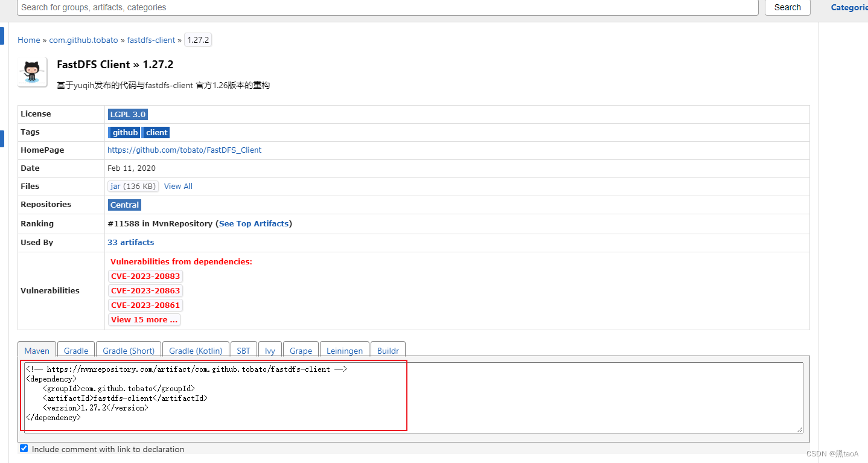
Task: Select the Ivy tab
Action: point(270,350)
